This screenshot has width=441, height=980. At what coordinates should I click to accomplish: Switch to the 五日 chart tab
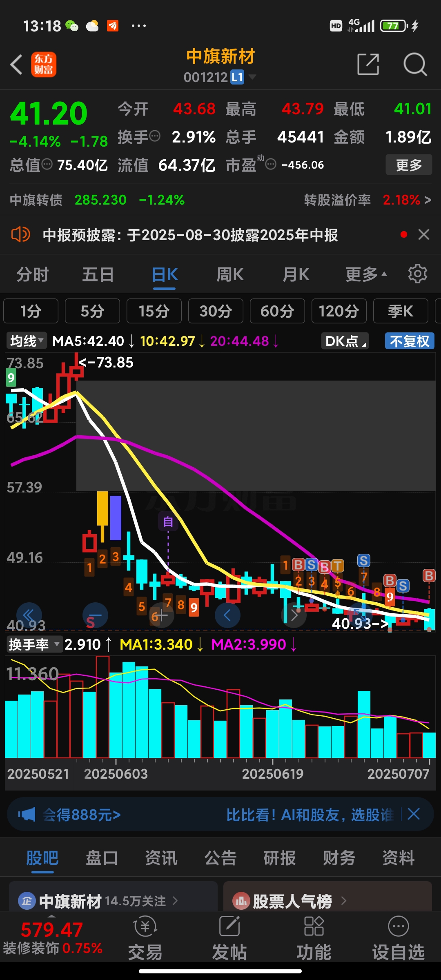coord(98,274)
